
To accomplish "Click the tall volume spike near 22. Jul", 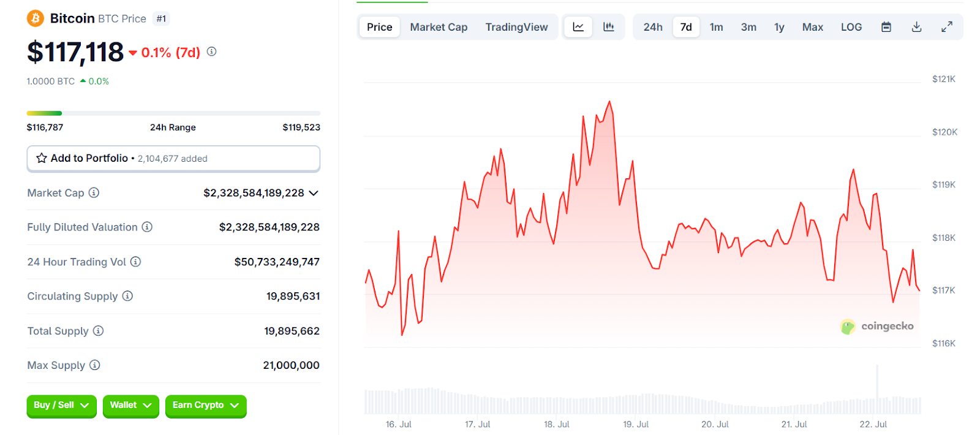I will point(877,389).
